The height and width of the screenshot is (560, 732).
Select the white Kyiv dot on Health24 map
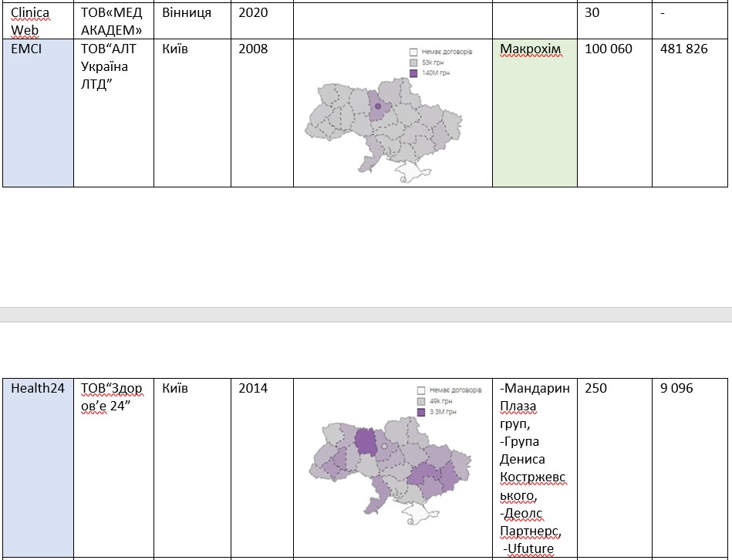383,446
